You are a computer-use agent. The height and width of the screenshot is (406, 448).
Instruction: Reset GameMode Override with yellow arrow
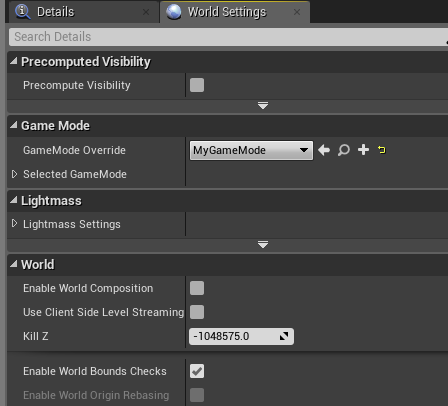[x=382, y=150]
